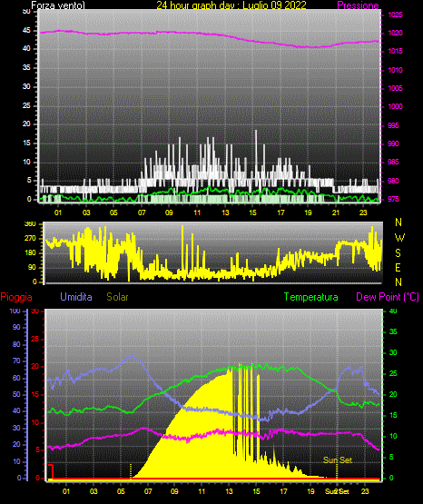The height and width of the screenshot is (504, 423).
Task: Click the Pressione legend label
Action: 358,5
